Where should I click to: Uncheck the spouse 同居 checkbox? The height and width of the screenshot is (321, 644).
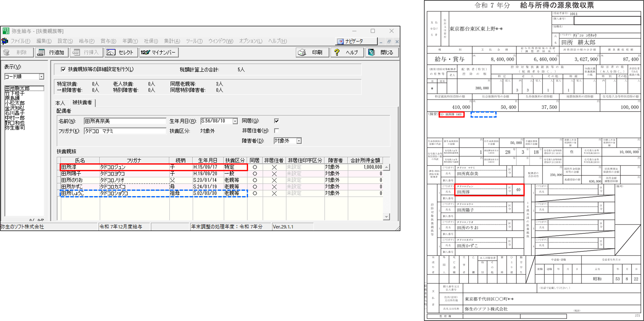click(x=276, y=121)
